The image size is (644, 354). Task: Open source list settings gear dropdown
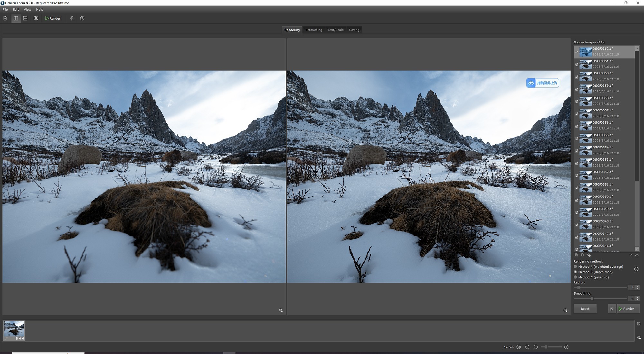point(589,255)
